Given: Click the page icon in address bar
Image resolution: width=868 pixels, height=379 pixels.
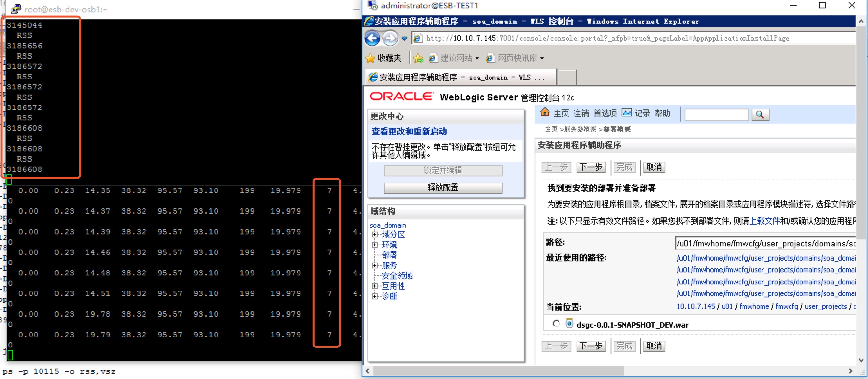Looking at the screenshot, I should 417,38.
